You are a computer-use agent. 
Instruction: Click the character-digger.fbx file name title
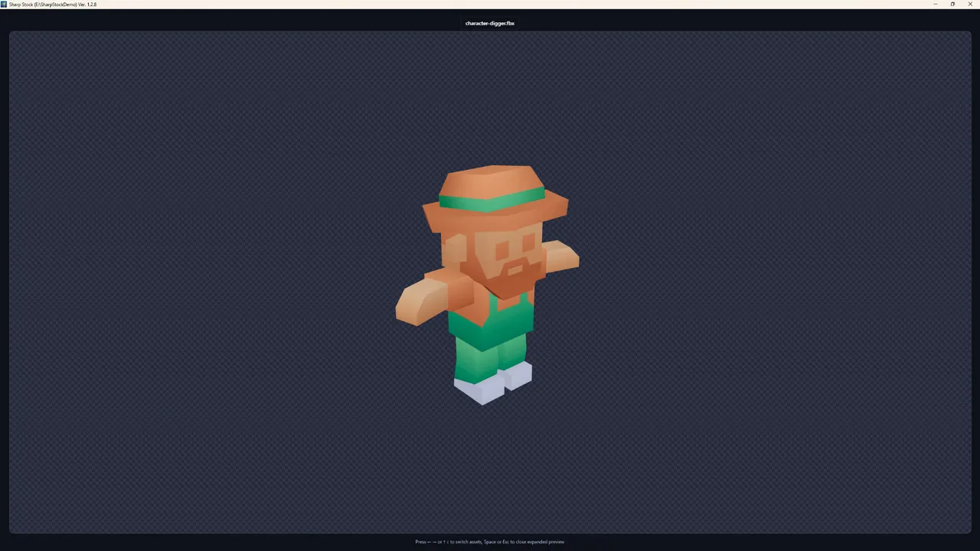pyautogui.click(x=490, y=23)
